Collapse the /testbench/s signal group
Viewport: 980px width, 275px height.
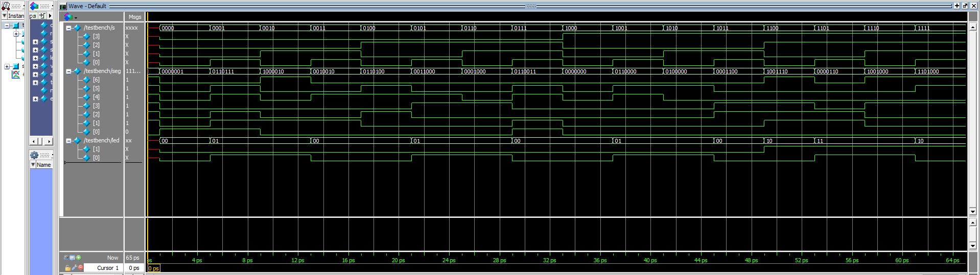[68, 28]
